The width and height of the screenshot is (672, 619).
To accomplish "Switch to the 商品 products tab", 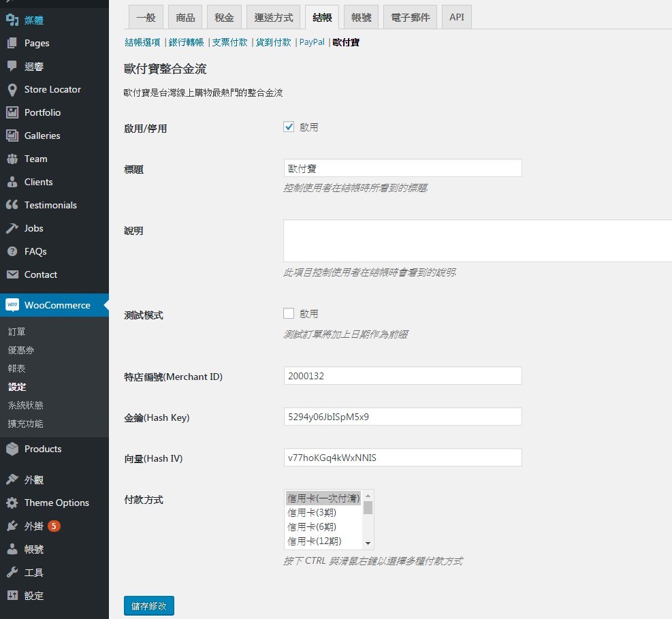I will pyautogui.click(x=185, y=17).
